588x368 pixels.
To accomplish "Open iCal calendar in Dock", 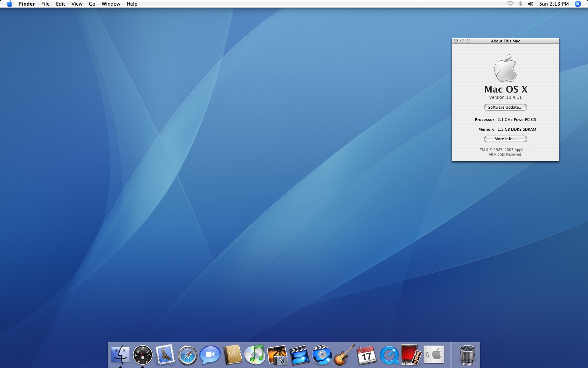I will pyautogui.click(x=366, y=355).
